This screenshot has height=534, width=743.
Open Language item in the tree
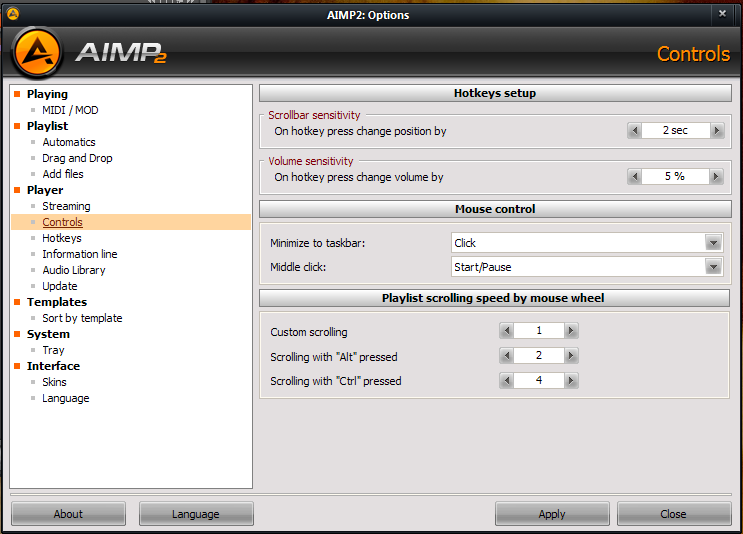pos(66,398)
